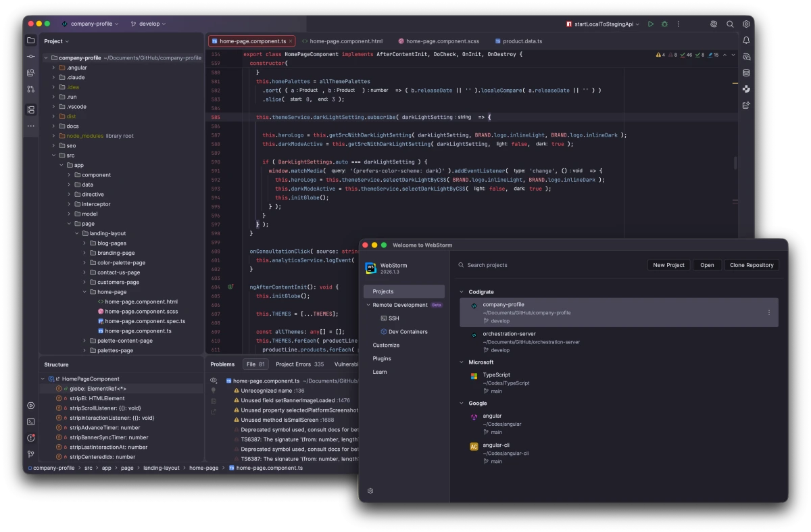Close the home-page.component.ts editor tab
Image resolution: width=811 pixels, height=532 pixels.
[x=291, y=41]
